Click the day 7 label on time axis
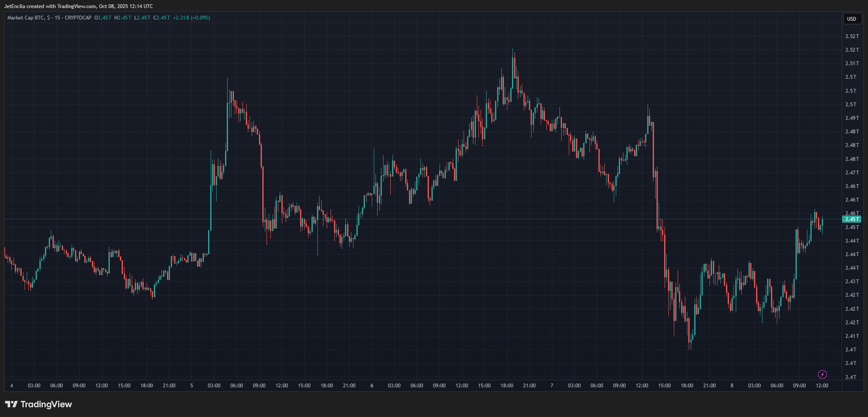The width and height of the screenshot is (868, 417). (x=552, y=386)
